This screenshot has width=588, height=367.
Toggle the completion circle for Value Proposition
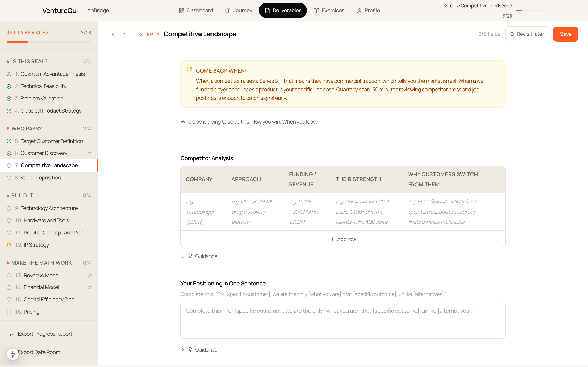[9, 178]
